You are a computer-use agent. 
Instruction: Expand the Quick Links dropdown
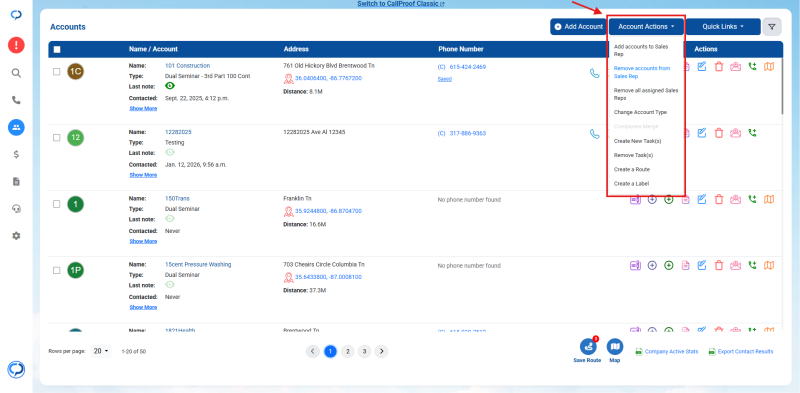723,27
